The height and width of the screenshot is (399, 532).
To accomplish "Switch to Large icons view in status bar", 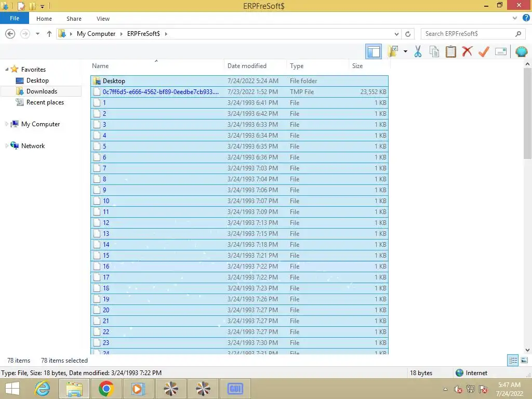I will (x=524, y=361).
